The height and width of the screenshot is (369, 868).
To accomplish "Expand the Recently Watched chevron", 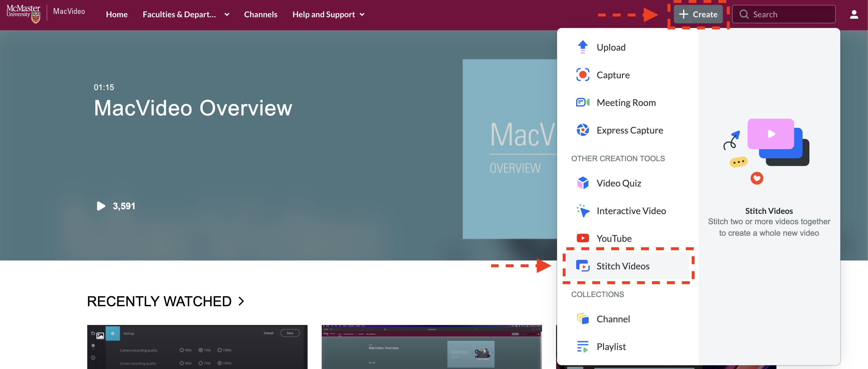I will coord(241,301).
